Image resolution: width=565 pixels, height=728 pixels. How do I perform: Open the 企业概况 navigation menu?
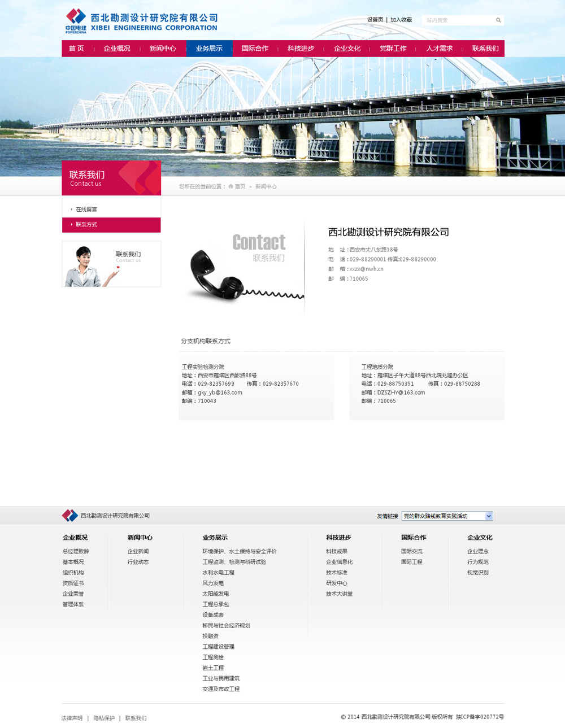click(117, 49)
